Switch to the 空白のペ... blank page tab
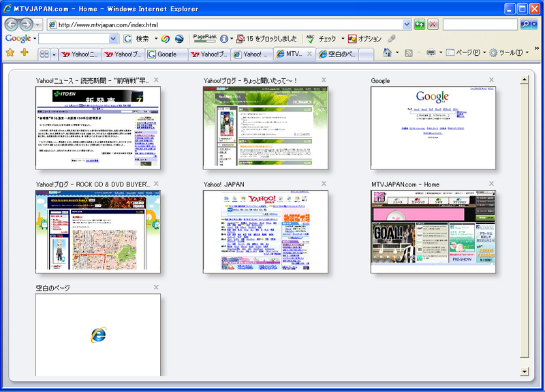 (x=337, y=54)
